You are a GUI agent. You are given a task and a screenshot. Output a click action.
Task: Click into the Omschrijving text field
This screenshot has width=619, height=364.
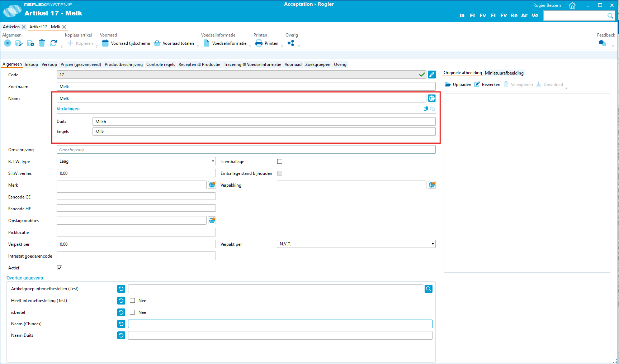point(246,150)
